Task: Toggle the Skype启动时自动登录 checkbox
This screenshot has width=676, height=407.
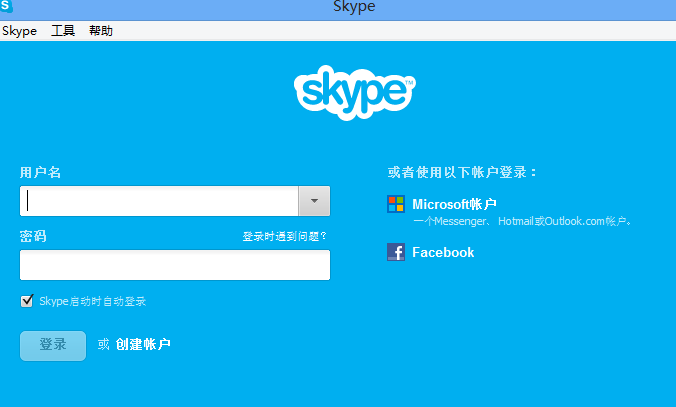Action: tap(27, 301)
